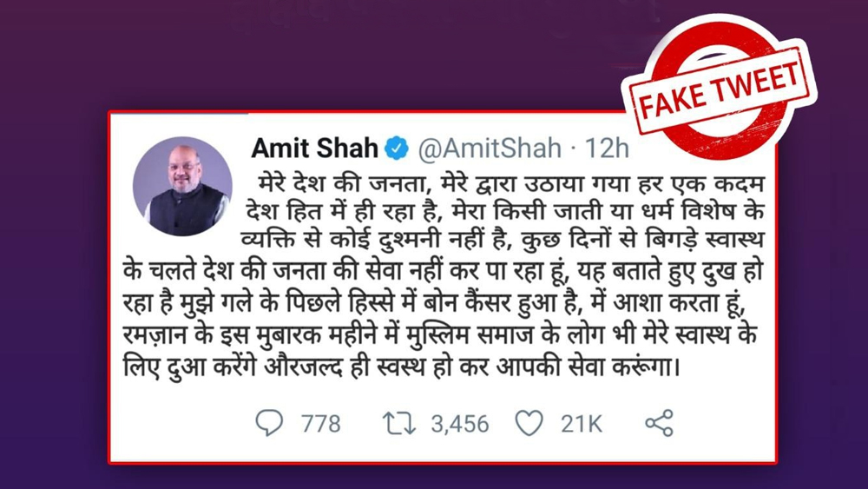
Task: Click the reply speech bubble icon
Action: tap(269, 423)
